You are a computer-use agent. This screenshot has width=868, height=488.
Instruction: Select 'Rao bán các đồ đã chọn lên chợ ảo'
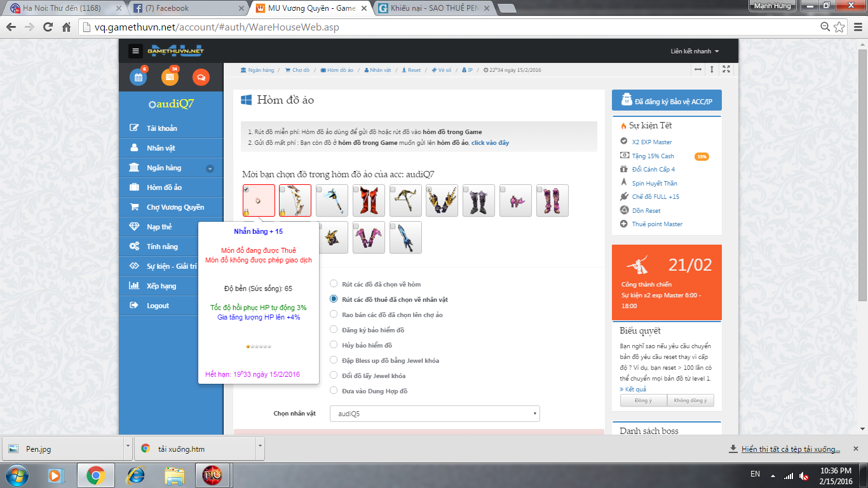coord(334,315)
